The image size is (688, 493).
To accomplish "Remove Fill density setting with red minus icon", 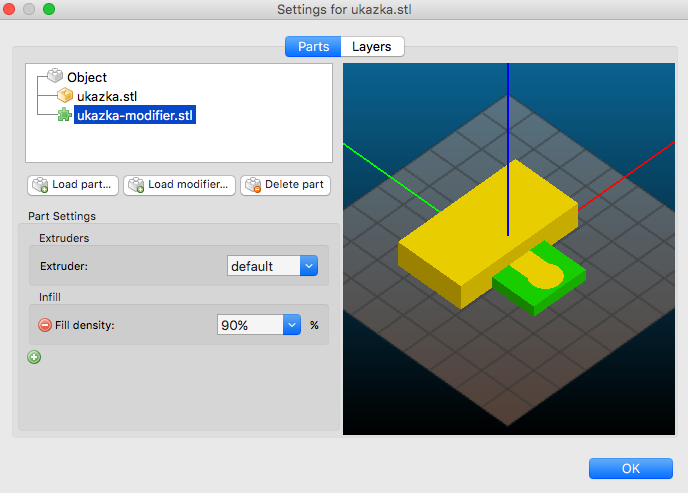I will coord(45,325).
